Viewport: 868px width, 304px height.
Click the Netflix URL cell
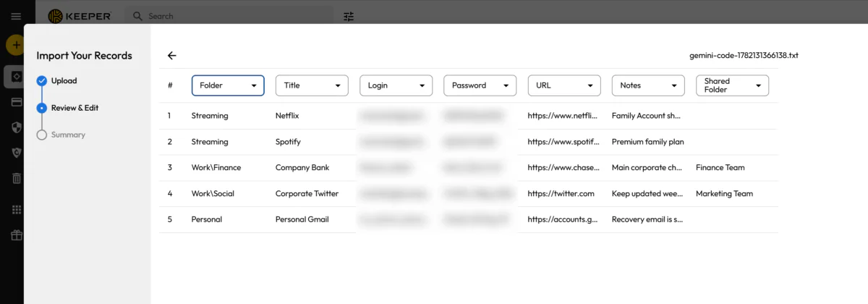tap(563, 115)
